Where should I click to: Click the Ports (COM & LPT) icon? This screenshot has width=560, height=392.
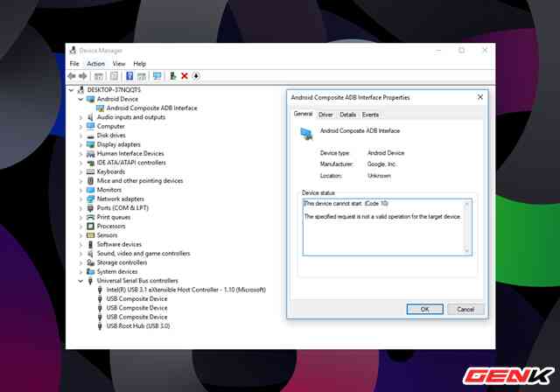(x=91, y=208)
